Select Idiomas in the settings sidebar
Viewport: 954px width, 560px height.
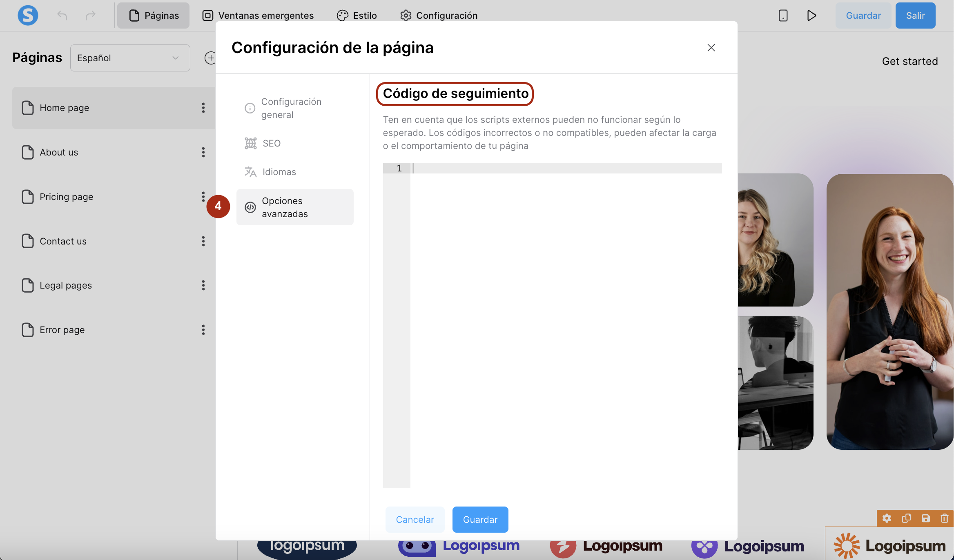[x=279, y=172]
